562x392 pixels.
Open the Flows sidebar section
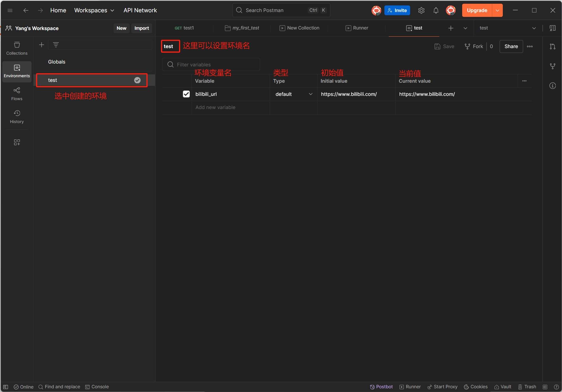pyautogui.click(x=17, y=94)
